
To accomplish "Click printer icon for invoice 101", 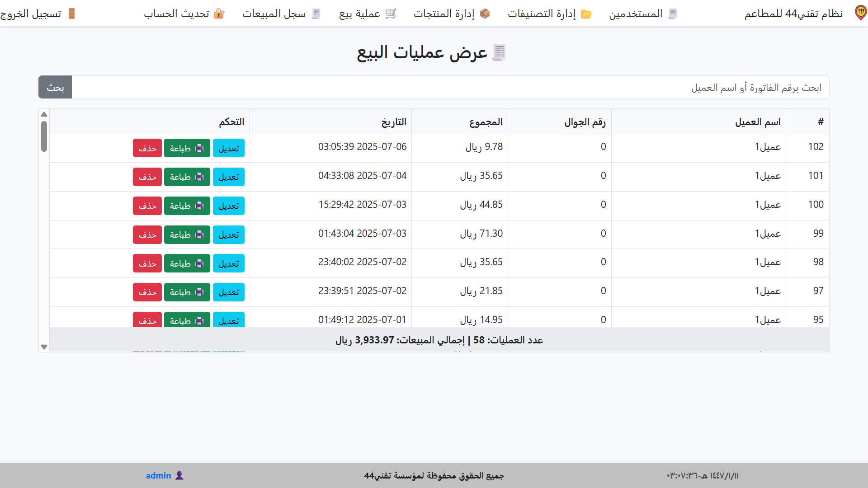I will point(199,177).
